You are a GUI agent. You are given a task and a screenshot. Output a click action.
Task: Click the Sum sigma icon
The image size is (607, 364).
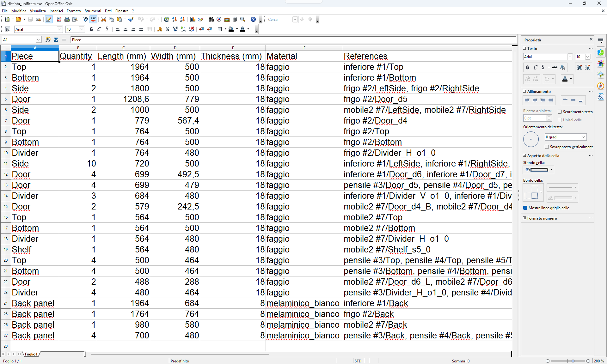click(x=56, y=40)
